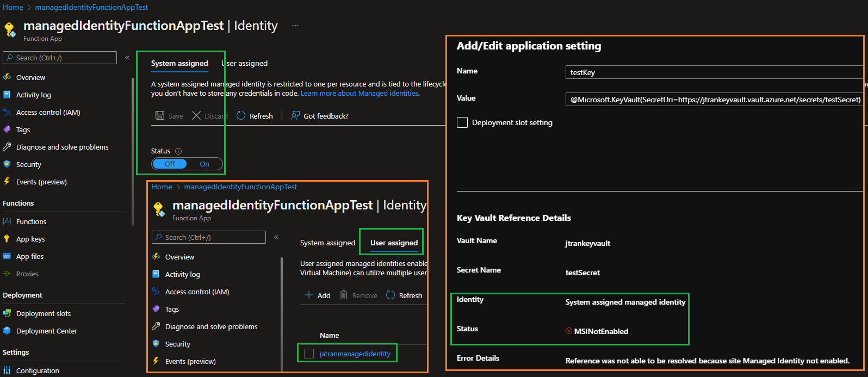Click the Refresh icon in the System assigned toolbar
Viewport: 868px width, 377px height.
tap(241, 116)
